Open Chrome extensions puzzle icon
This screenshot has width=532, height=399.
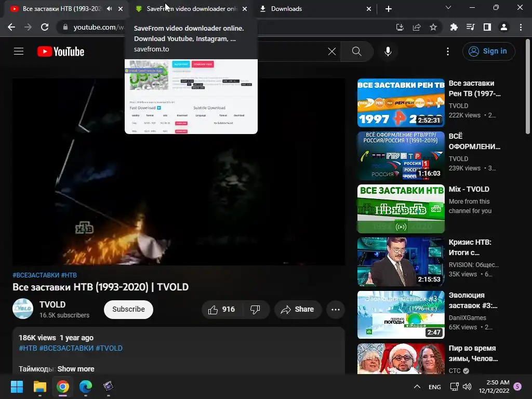(x=454, y=27)
